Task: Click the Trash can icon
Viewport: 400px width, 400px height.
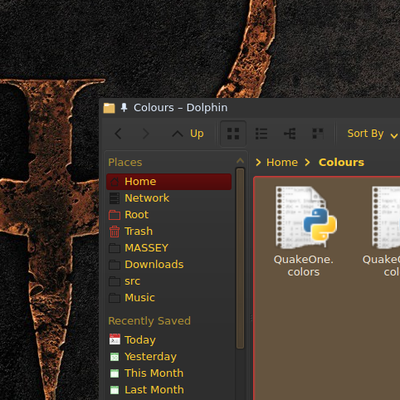Action: coord(114,231)
